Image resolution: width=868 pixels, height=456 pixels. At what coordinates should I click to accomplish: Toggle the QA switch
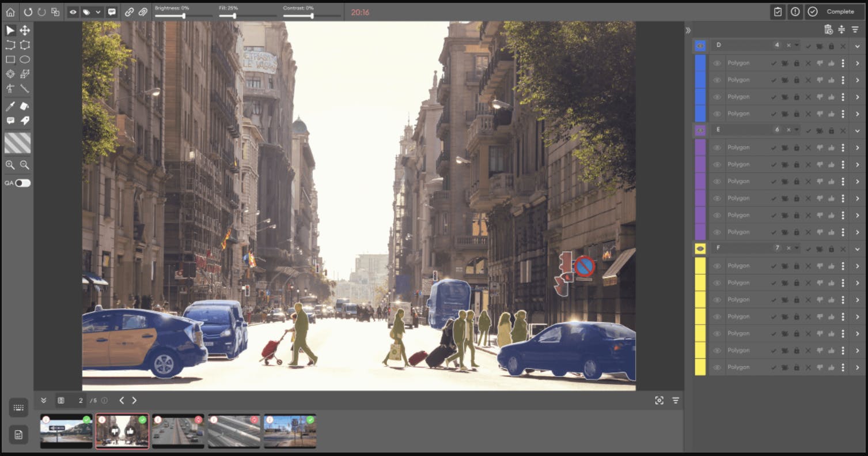22,183
